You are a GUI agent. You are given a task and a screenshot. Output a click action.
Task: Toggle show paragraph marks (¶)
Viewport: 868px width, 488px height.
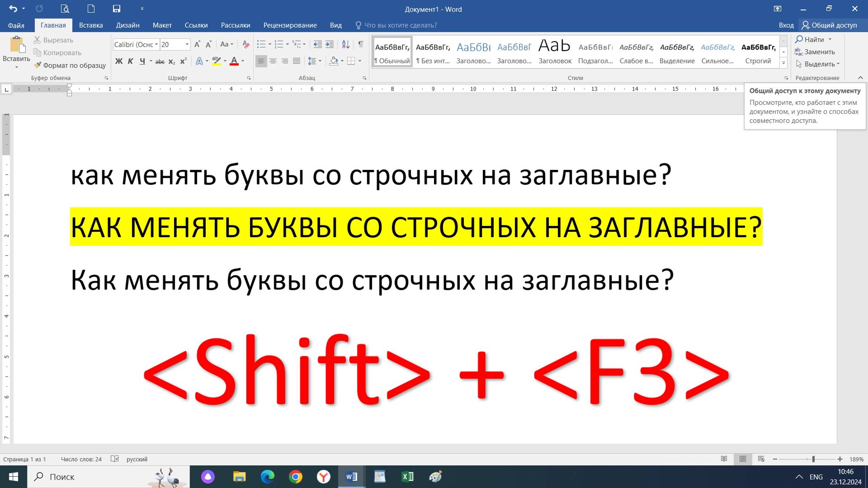coord(361,44)
